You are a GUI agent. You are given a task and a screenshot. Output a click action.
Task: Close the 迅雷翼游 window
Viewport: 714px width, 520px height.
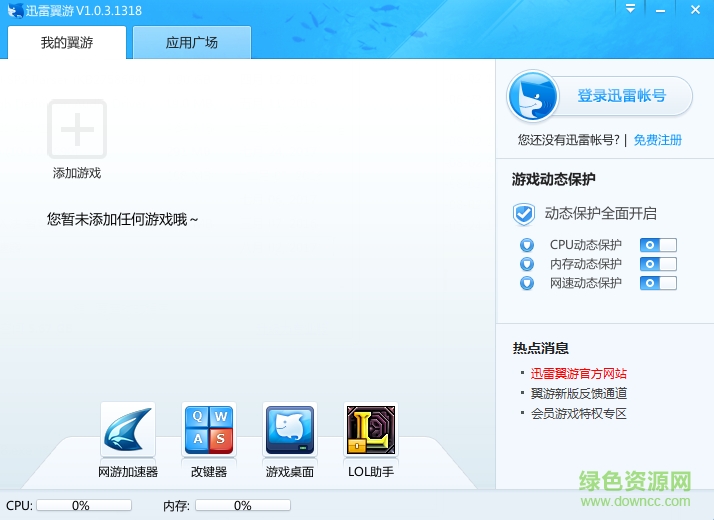tap(695, 9)
